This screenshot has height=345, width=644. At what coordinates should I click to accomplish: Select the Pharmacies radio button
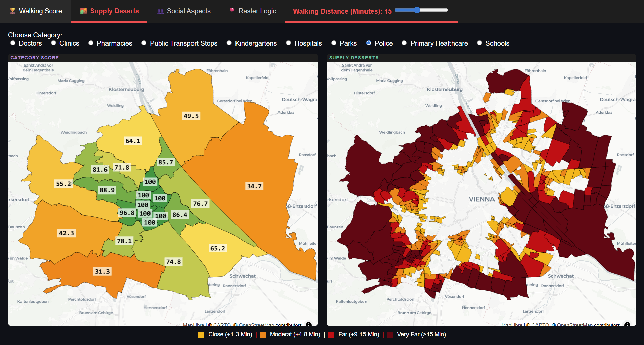click(x=91, y=43)
